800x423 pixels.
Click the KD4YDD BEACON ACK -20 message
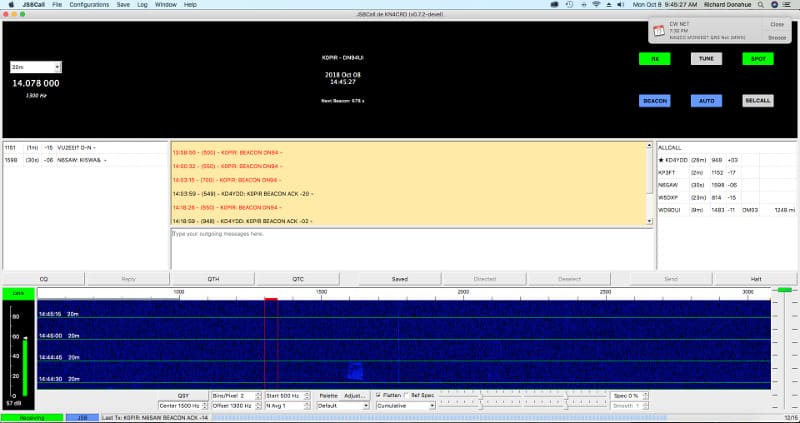pyautogui.click(x=243, y=194)
